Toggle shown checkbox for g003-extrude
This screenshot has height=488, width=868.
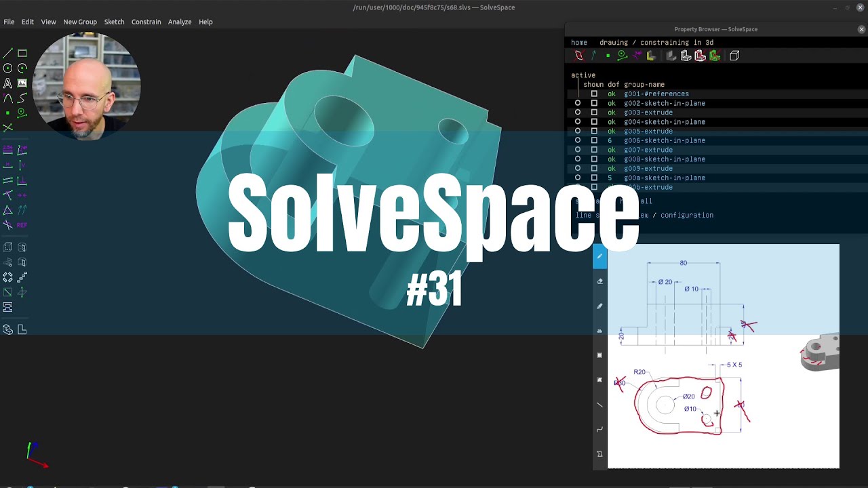(x=594, y=113)
